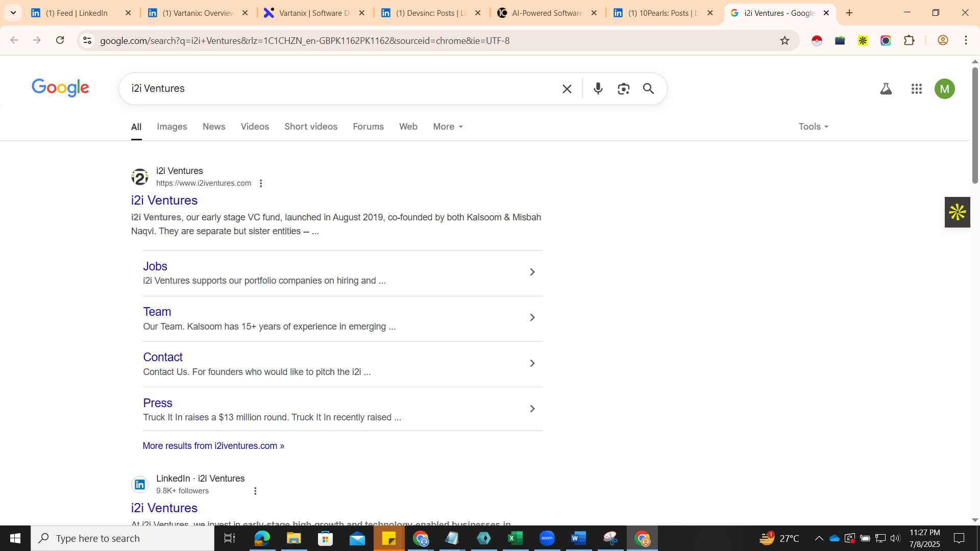The width and height of the screenshot is (980, 551).
Task: Expand the Team sitelink chevron
Action: coord(532,317)
